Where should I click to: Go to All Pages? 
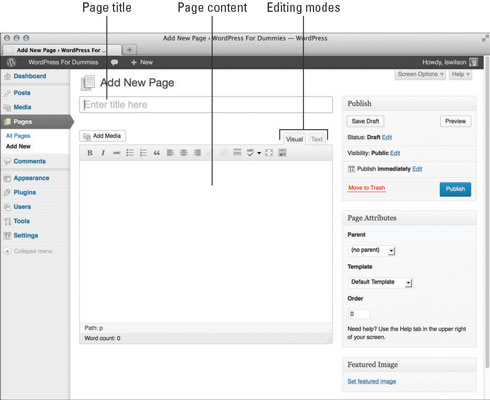click(18, 136)
